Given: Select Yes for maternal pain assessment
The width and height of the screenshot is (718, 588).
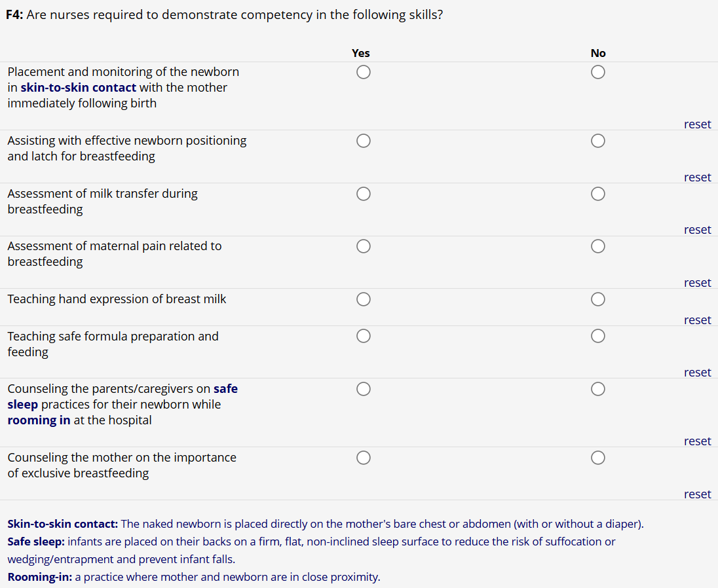Looking at the screenshot, I should [x=364, y=246].
